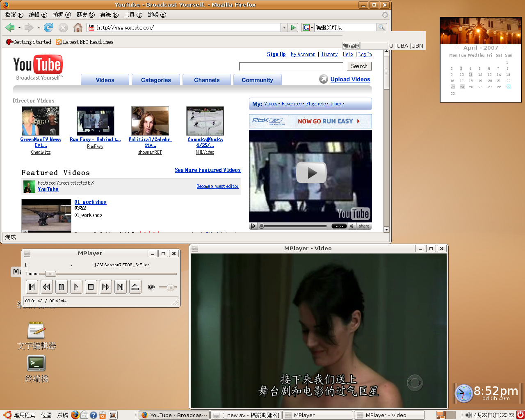Click the Log In link
This screenshot has height=420, width=525.
coord(365,54)
